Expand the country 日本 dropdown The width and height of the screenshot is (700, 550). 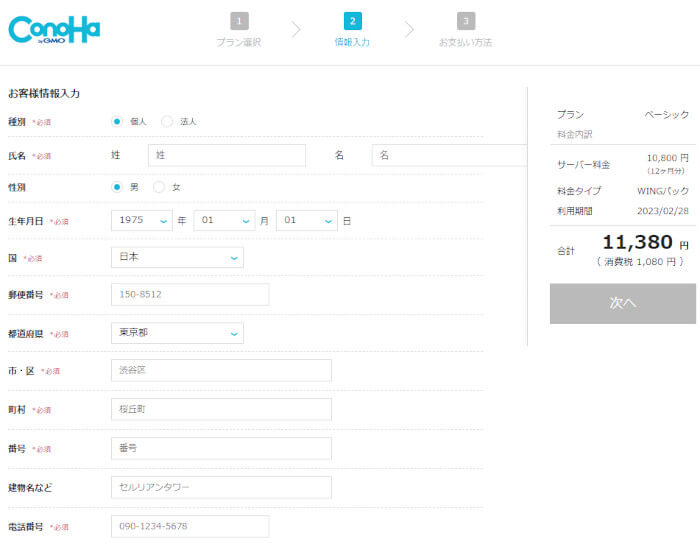(177, 257)
